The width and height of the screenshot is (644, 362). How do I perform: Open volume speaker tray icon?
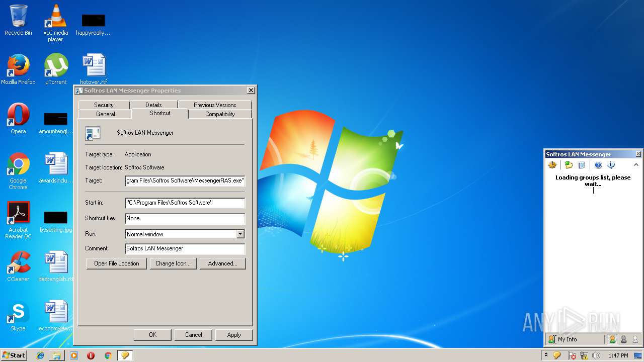pos(596,355)
